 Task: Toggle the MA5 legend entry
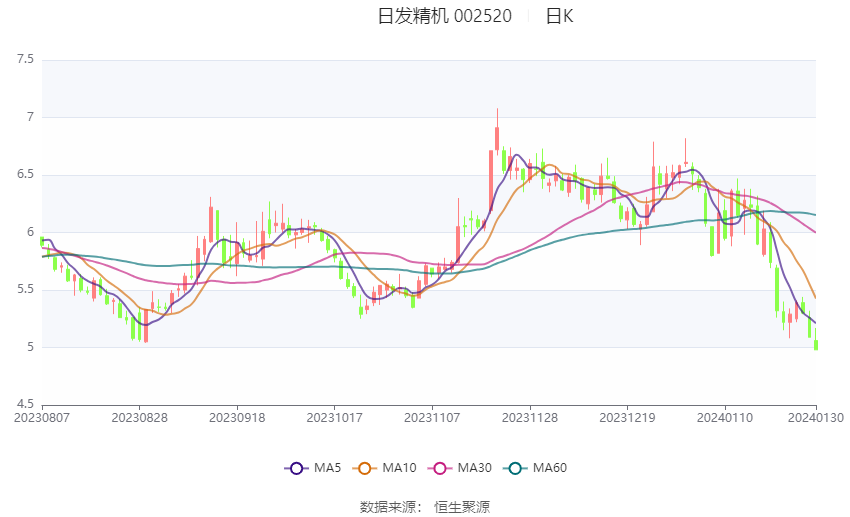coord(313,468)
